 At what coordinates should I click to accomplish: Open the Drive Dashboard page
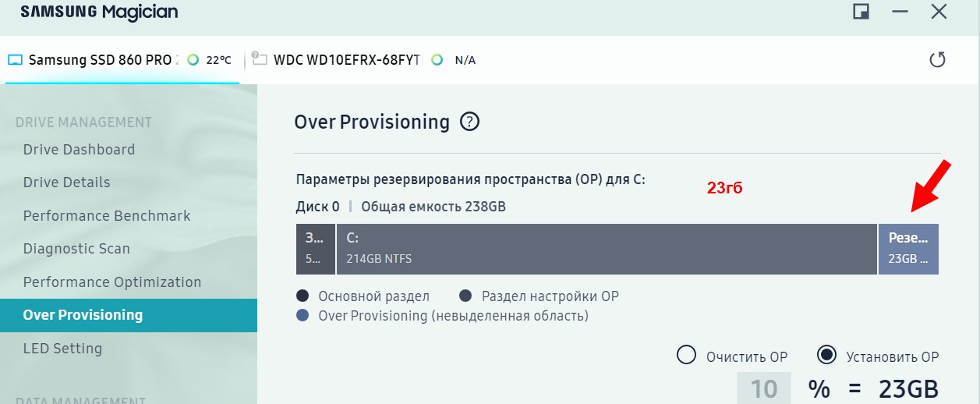point(79,150)
